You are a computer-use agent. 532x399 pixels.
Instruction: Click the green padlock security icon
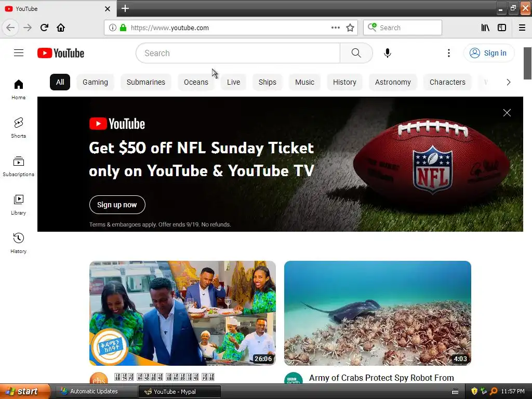123,28
